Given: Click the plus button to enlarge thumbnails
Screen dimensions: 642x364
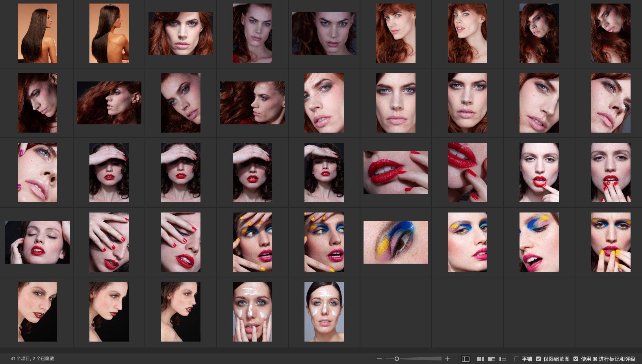Looking at the screenshot, I should (x=448, y=359).
